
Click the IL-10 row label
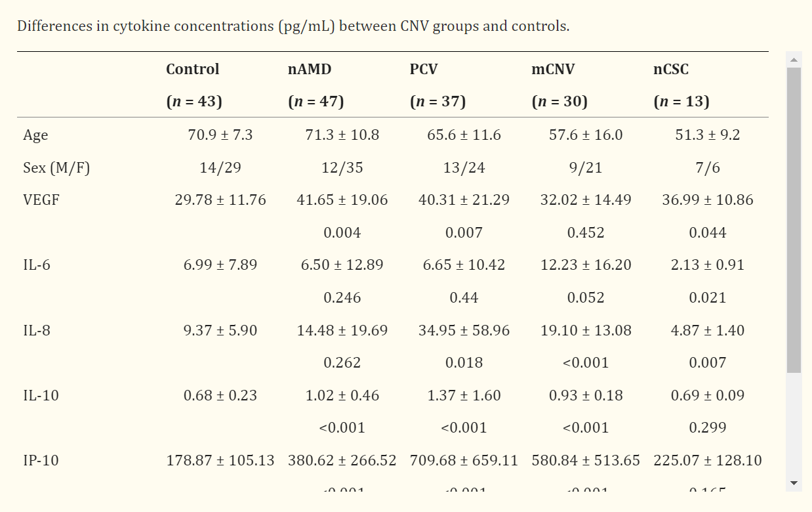point(41,396)
